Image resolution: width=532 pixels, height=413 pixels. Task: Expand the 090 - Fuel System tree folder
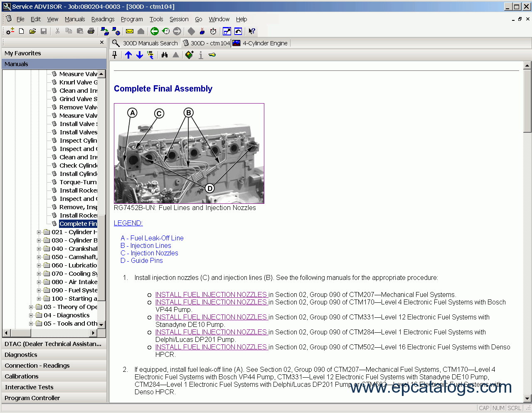[x=39, y=290]
